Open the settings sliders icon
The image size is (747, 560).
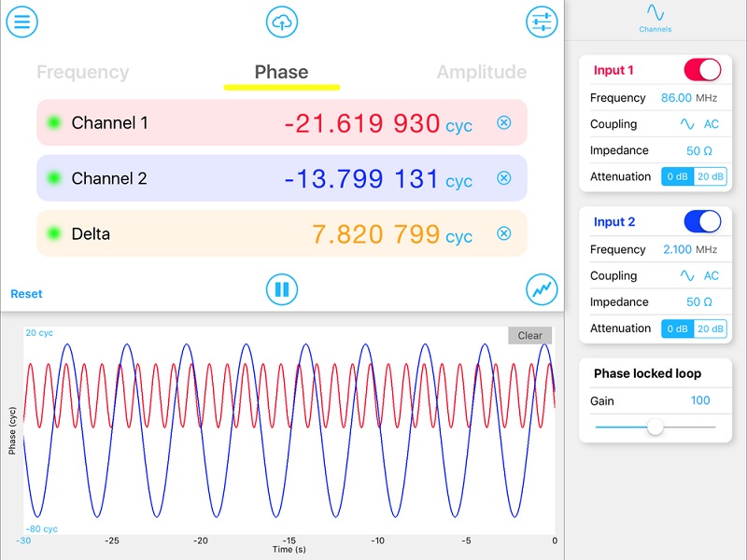point(542,21)
